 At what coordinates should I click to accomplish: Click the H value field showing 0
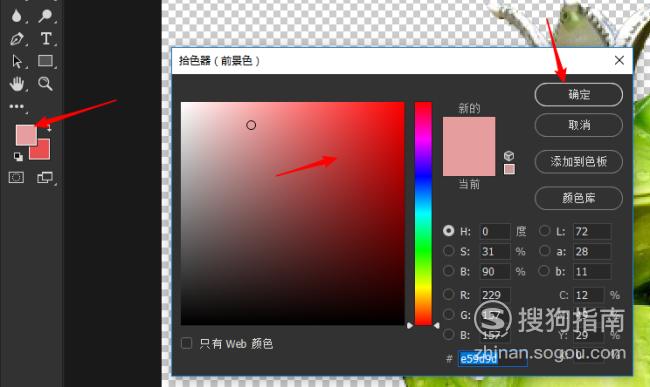click(495, 231)
